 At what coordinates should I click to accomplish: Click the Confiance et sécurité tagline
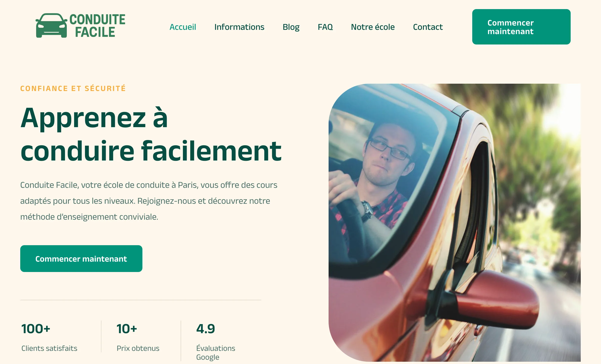click(x=73, y=88)
